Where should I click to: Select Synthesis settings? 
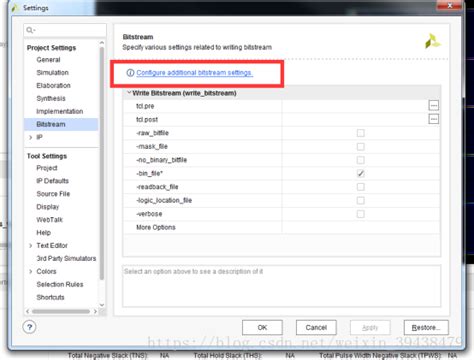[x=51, y=98]
